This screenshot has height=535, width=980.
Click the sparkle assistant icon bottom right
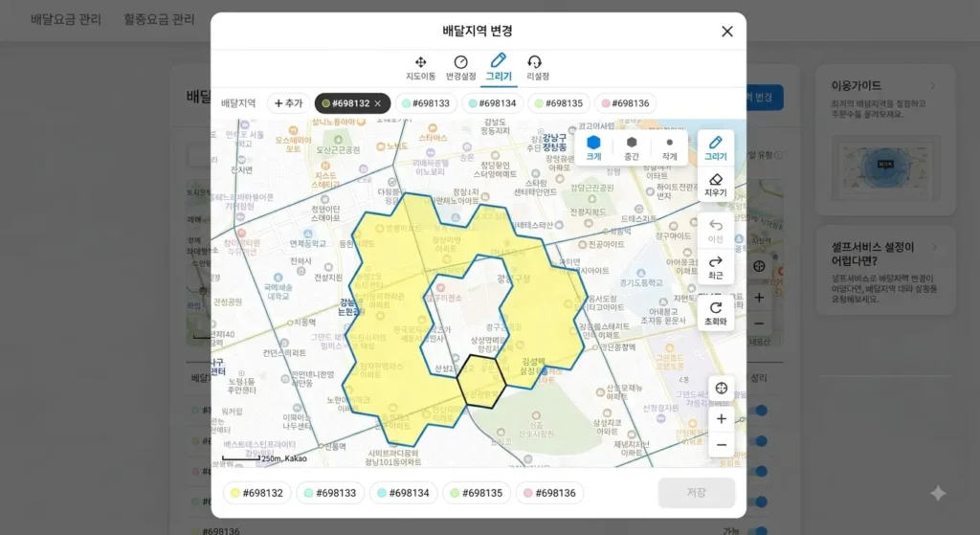pos(938,494)
